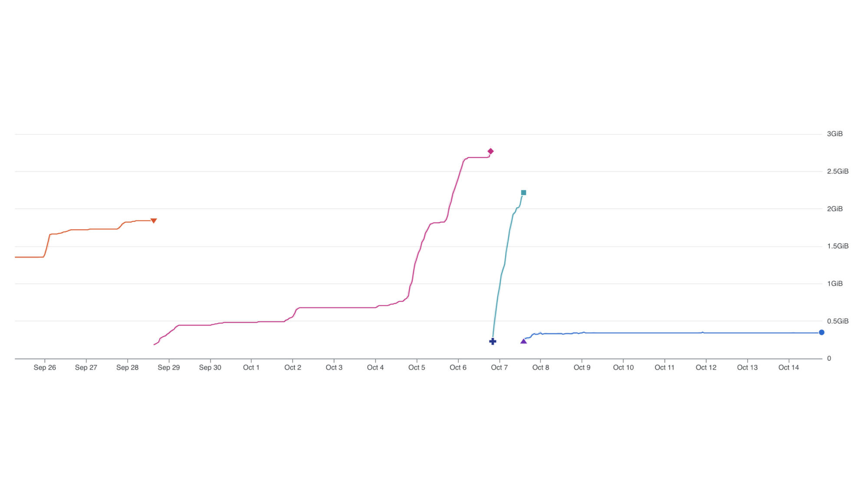Select the Oct 7 x-axis tick label
This screenshot has width=868, height=488.
coord(499,367)
